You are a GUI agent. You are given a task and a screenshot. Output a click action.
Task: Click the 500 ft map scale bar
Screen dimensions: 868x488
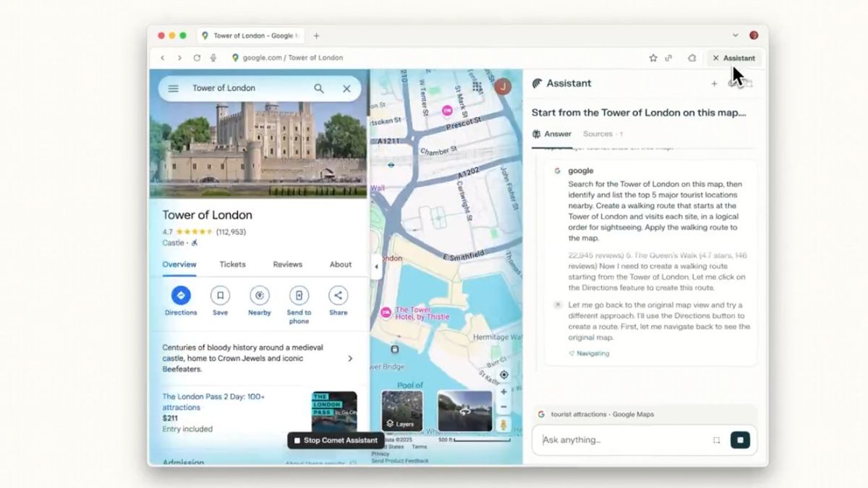point(475,440)
